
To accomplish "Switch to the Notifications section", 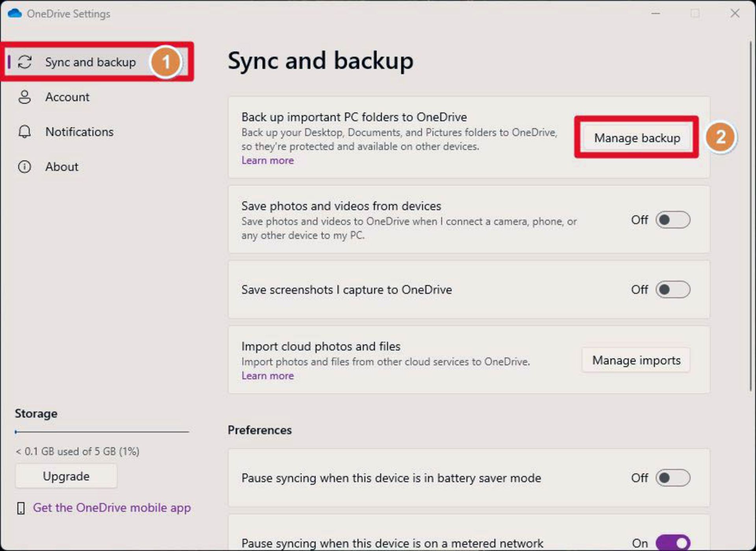I will coord(79,131).
